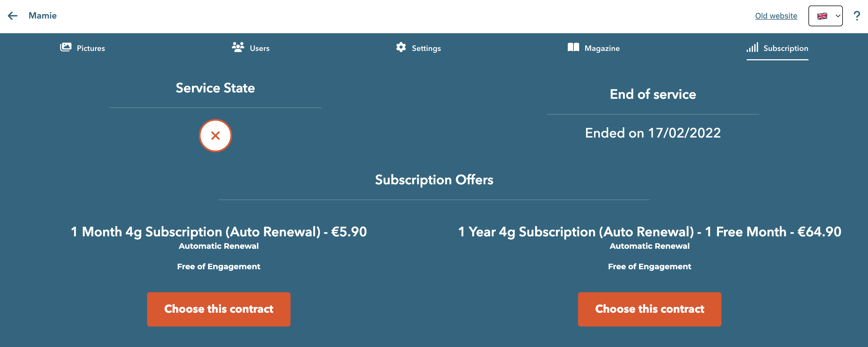Select the Subscription tab label
The height and width of the screenshot is (347, 868).
785,48
